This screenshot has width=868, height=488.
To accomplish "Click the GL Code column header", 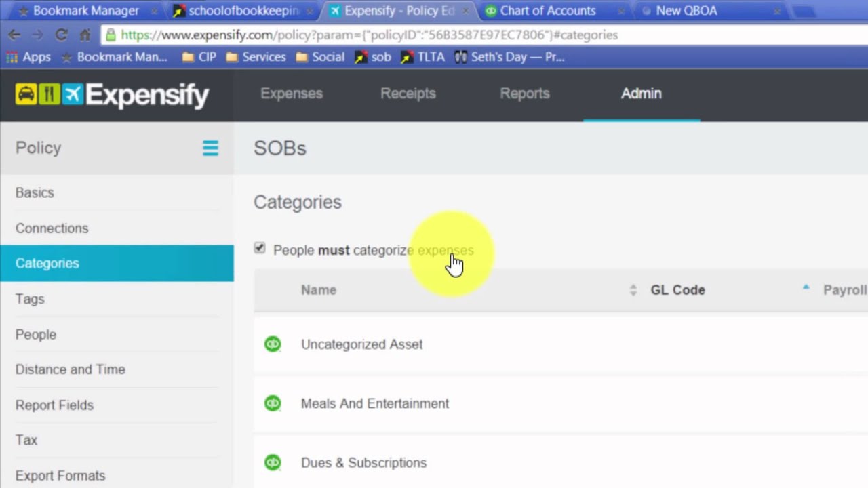I will pos(677,290).
